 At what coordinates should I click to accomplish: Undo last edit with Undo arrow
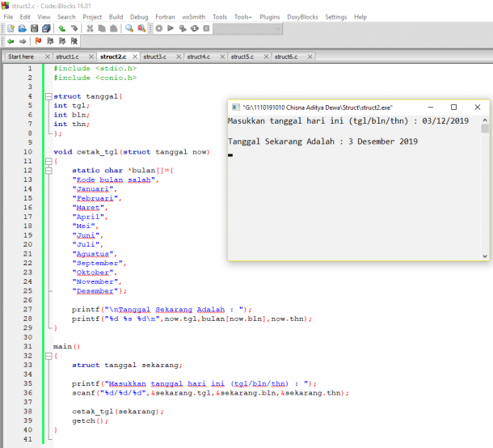point(62,28)
